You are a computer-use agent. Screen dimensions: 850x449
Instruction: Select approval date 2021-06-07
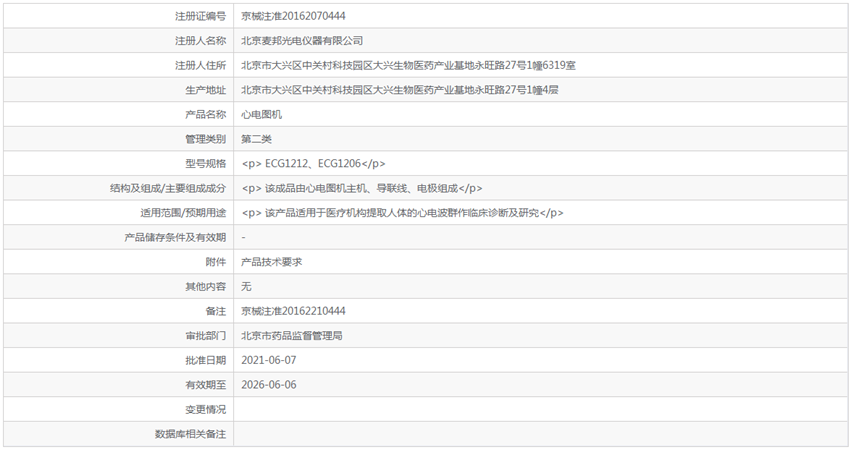269,360
